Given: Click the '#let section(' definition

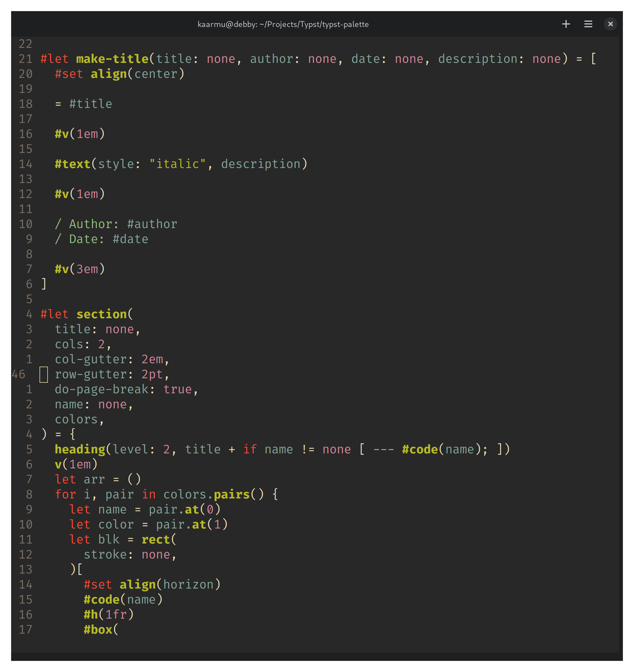Looking at the screenshot, I should pyautogui.click(x=87, y=314).
